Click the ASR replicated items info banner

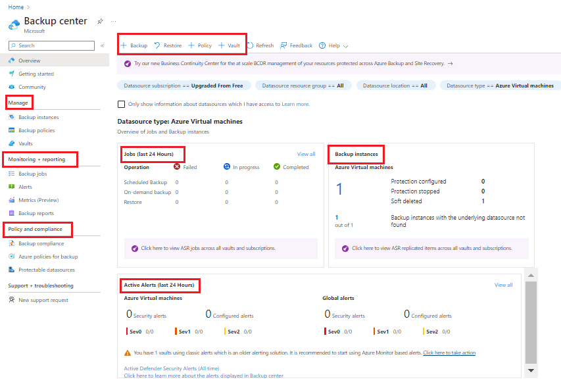coord(431,248)
